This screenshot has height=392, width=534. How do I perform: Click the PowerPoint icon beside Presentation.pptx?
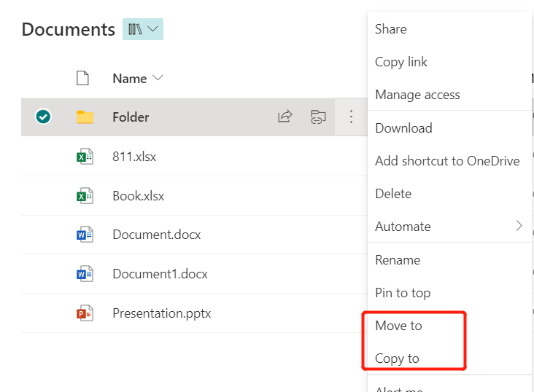tap(85, 313)
